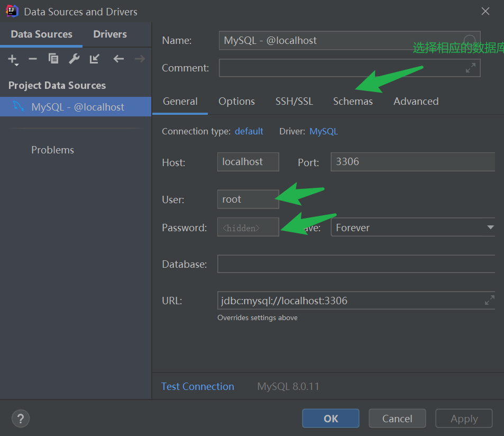Open the Schemas tab
The width and height of the screenshot is (504, 436).
[x=353, y=101]
